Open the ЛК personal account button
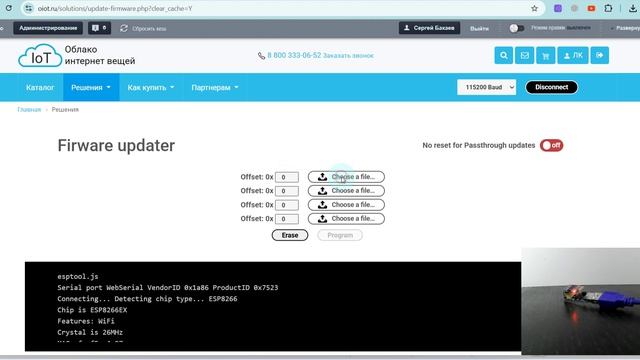Screen dimensions: 640x360 click(x=573, y=55)
